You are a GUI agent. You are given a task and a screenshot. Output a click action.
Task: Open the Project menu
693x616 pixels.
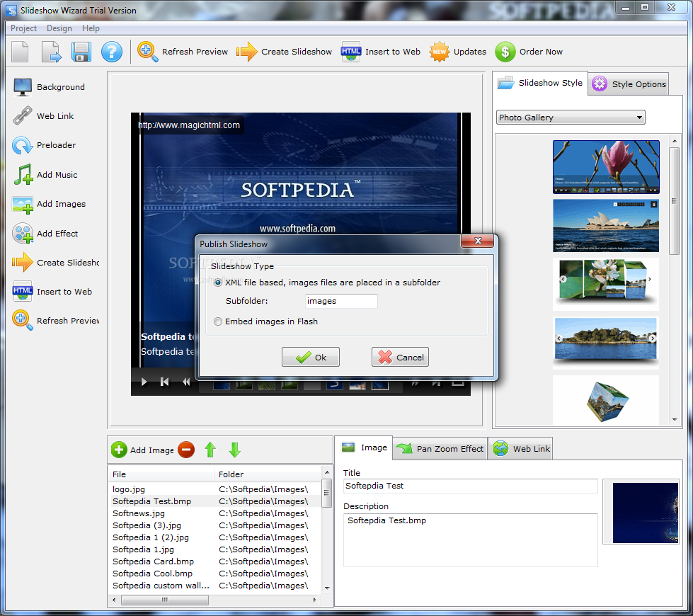pyautogui.click(x=23, y=28)
